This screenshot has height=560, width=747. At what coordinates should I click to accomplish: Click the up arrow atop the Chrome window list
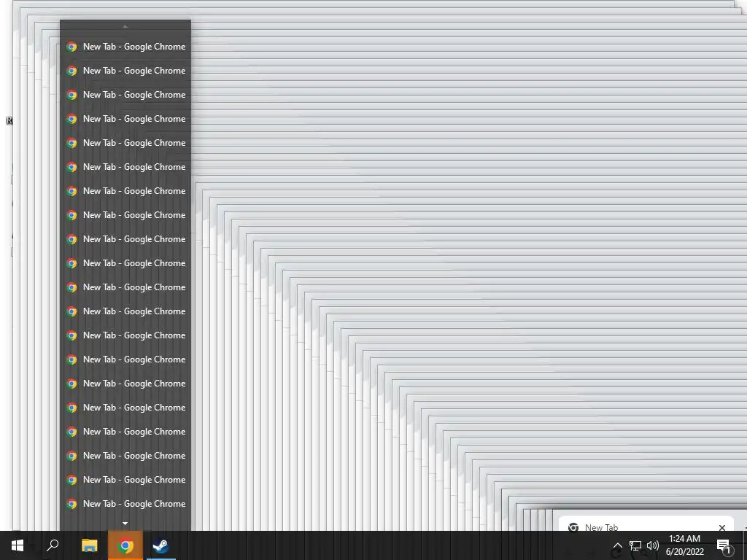pos(125,27)
